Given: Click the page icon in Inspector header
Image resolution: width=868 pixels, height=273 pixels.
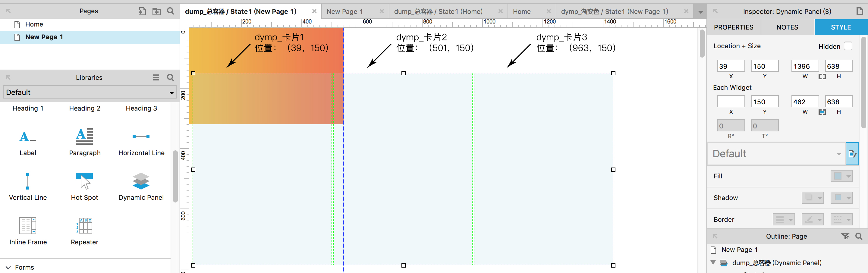Looking at the screenshot, I should coord(860,11).
